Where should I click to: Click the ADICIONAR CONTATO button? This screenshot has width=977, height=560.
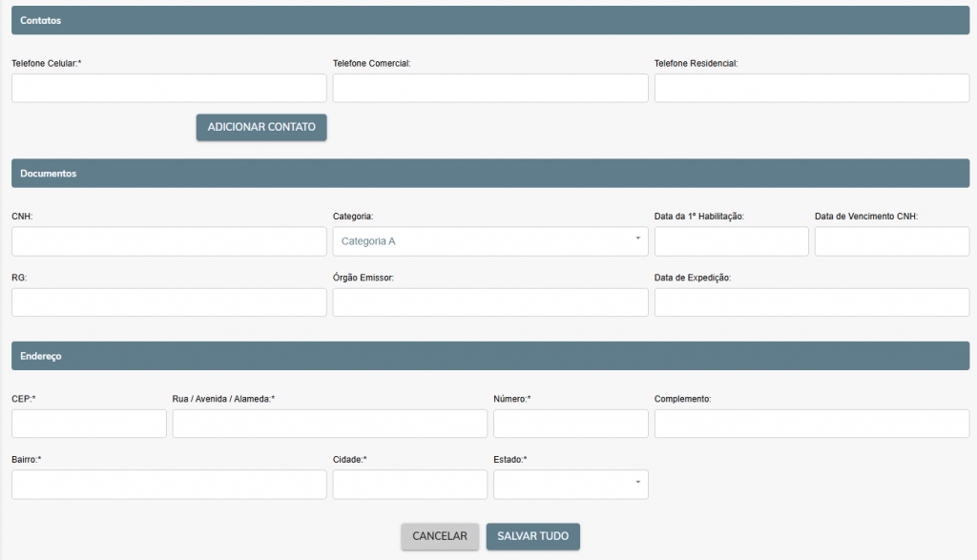point(261,127)
